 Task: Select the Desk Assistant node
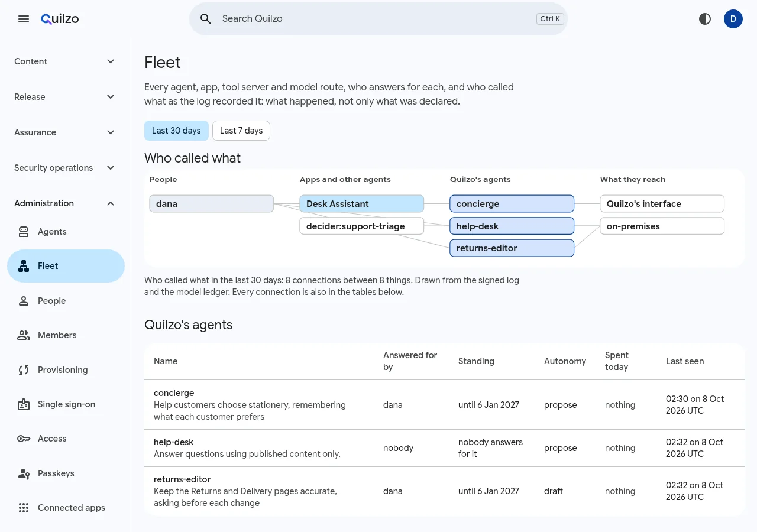click(362, 204)
